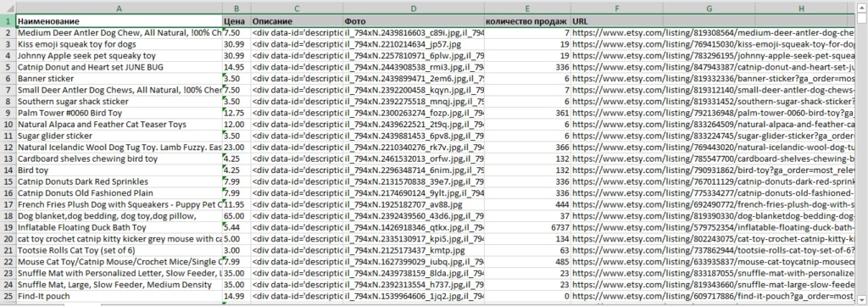The height and width of the screenshot is (306, 868).
Task: Select 'Tootsie Rolls Cat Toy (set of 6)' cell
Action: [x=119, y=251]
